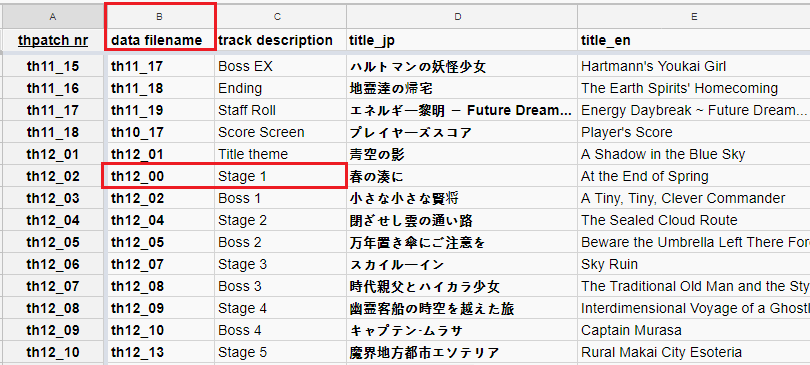Click the th11_15 cell in column A
The image size is (810, 365).
[52, 67]
